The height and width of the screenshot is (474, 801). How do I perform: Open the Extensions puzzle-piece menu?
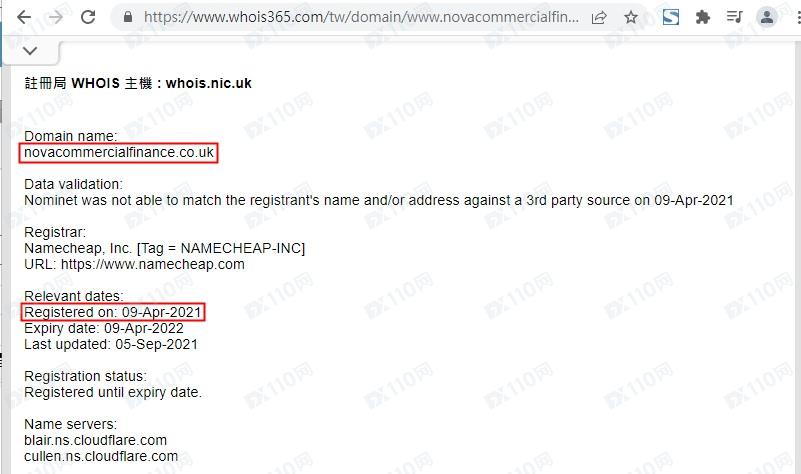pyautogui.click(x=703, y=17)
